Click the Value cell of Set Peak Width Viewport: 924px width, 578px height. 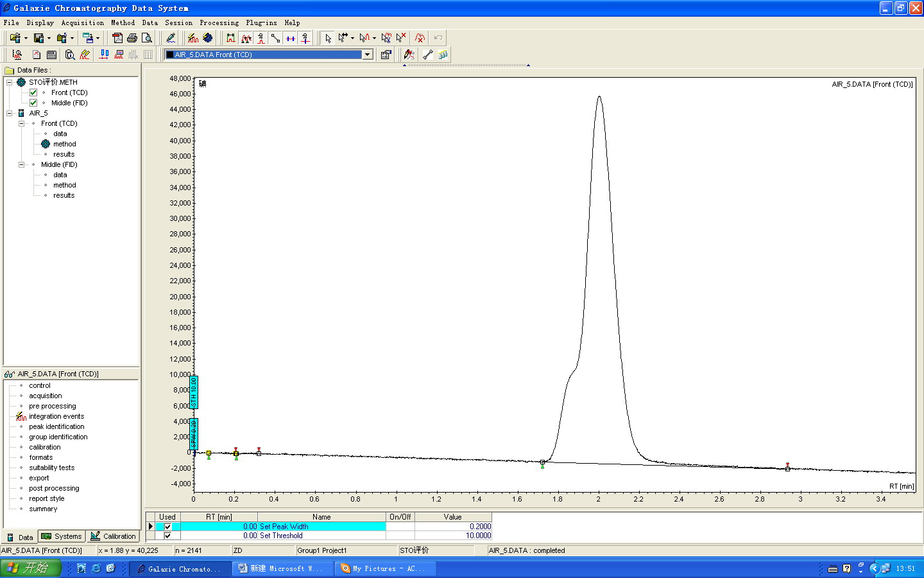(x=453, y=527)
